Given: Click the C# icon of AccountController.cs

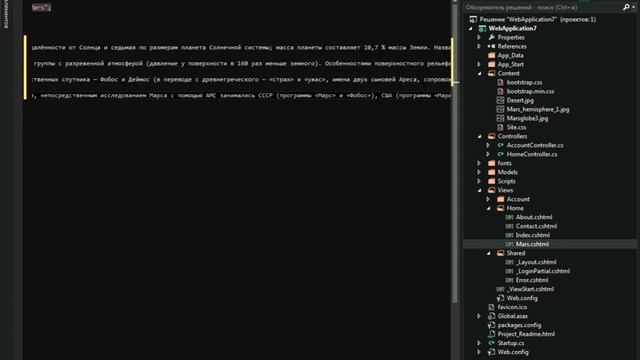Looking at the screenshot, I should click(500, 145).
